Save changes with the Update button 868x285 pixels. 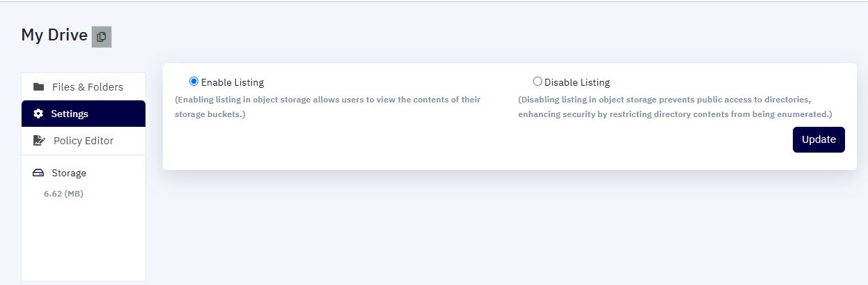coord(819,139)
